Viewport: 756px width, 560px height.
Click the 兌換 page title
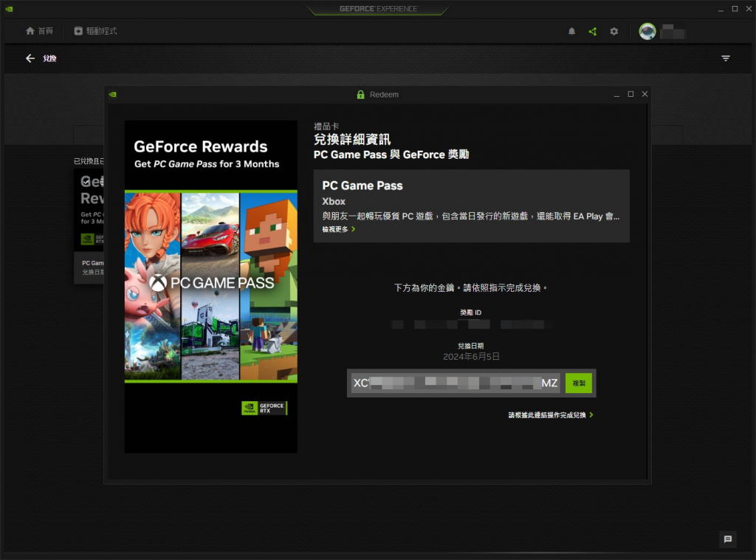coord(49,58)
